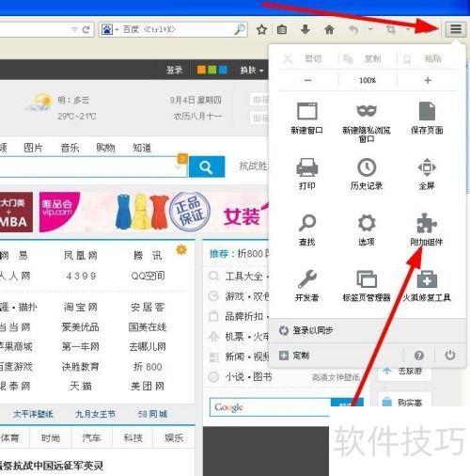Select the green theme color swatch
This screenshot has height=476, width=470.
212,70
